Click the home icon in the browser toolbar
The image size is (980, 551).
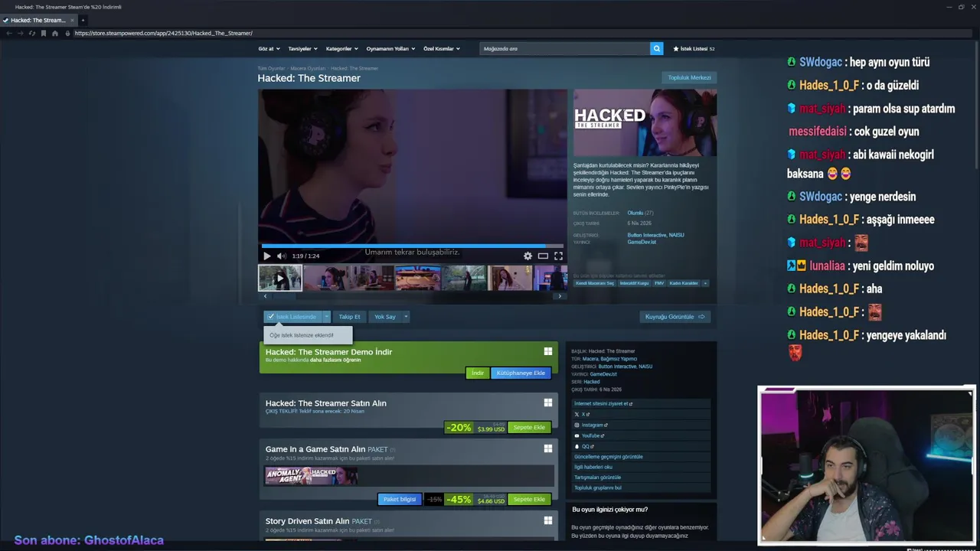[55, 33]
